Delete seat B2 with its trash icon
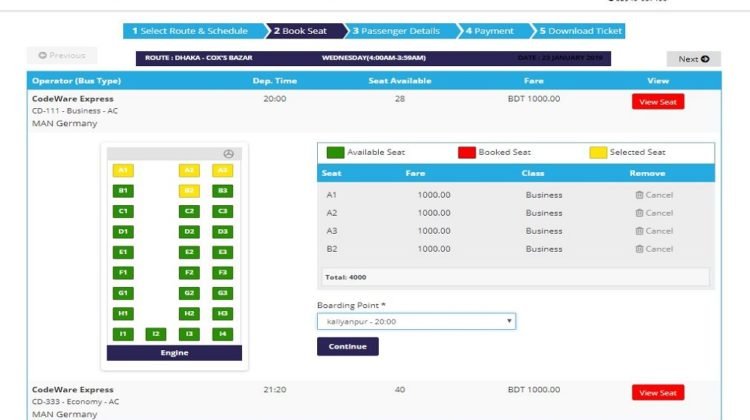 coord(639,249)
